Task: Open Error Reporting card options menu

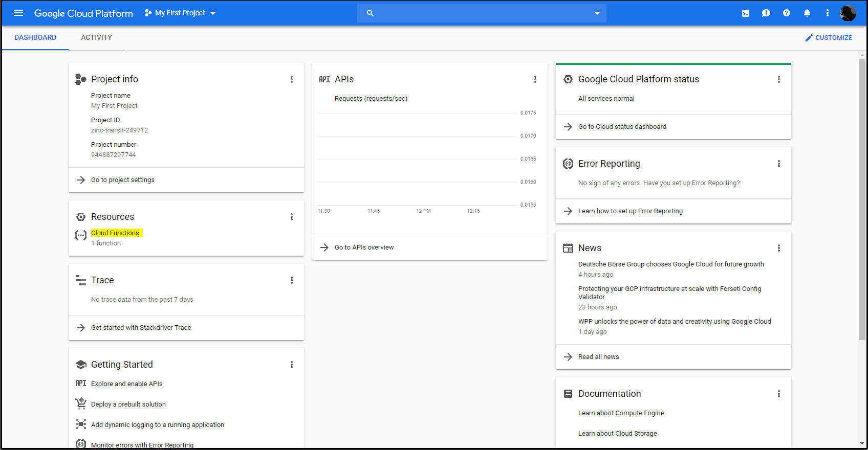Action: (x=779, y=164)
